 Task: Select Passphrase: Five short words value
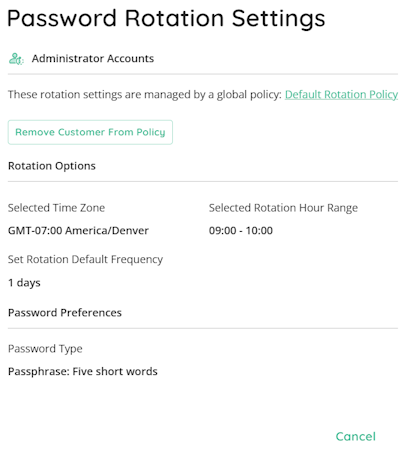point(83,372)
